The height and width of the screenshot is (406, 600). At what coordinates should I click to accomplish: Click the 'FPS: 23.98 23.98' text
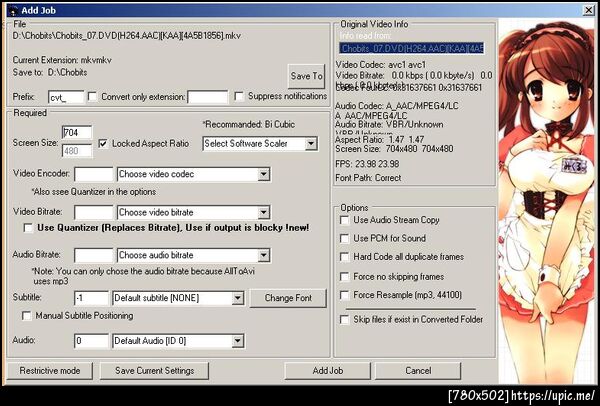tap(367, 164)
